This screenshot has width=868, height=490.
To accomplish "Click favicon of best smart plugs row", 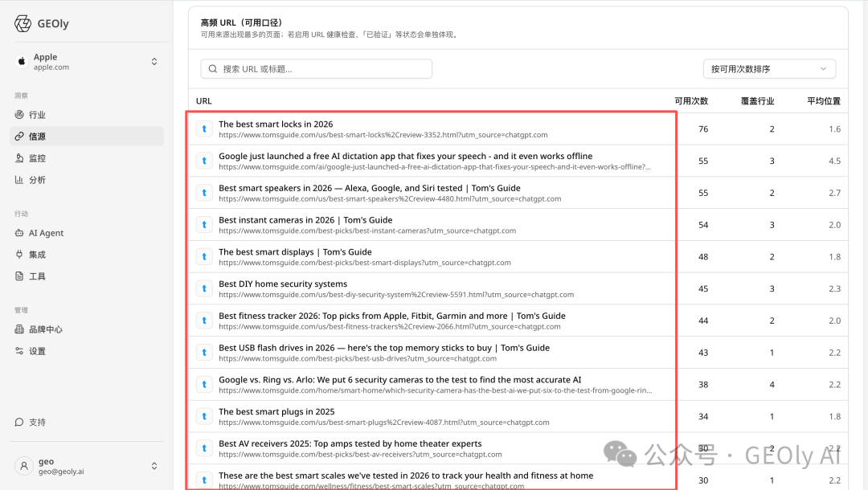I will coord(204,416).
